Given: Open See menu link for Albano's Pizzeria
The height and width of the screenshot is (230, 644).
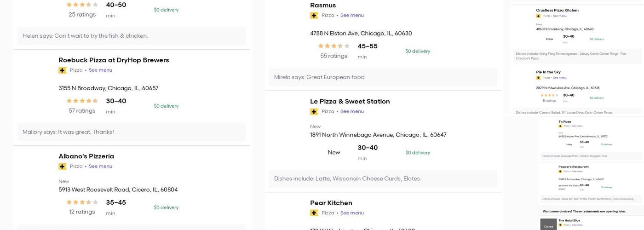Looking at the screenshot, I should click(100, 167).
